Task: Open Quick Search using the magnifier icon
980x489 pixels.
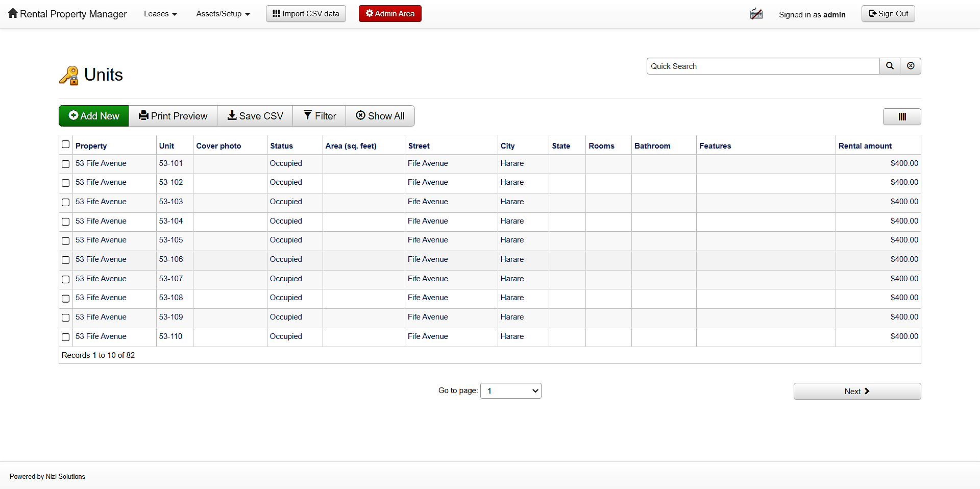Action: pos(890,66)
